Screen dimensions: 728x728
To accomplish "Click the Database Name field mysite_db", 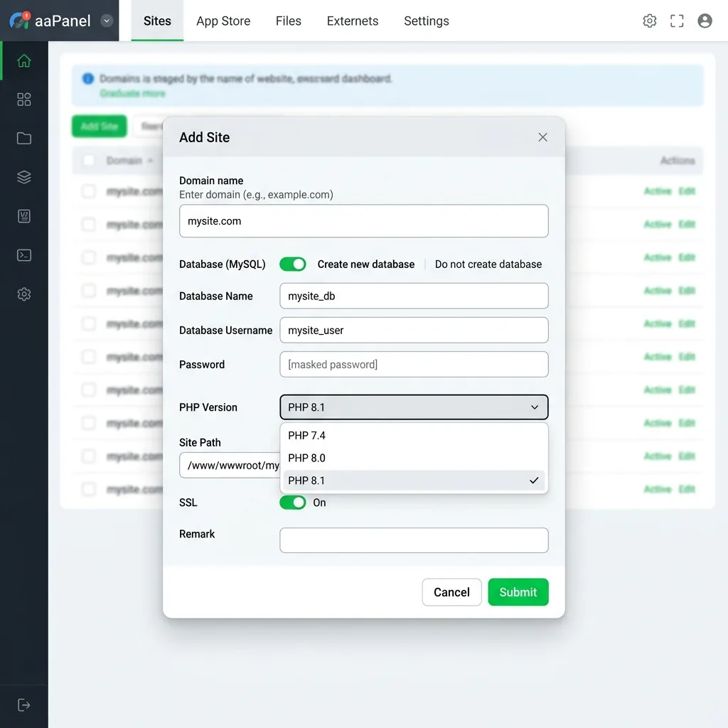I will [x=414, y=296].
